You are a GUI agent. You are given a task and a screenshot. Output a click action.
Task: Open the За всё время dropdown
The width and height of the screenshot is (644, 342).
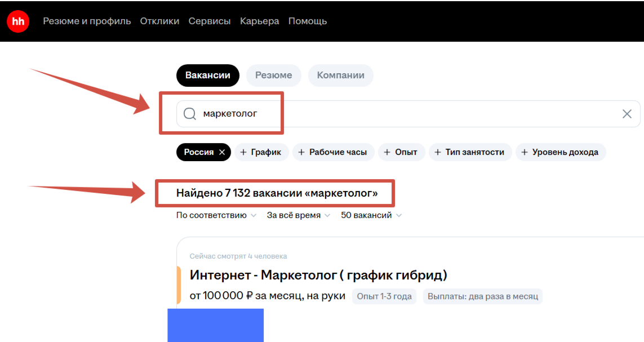(298, 215)
